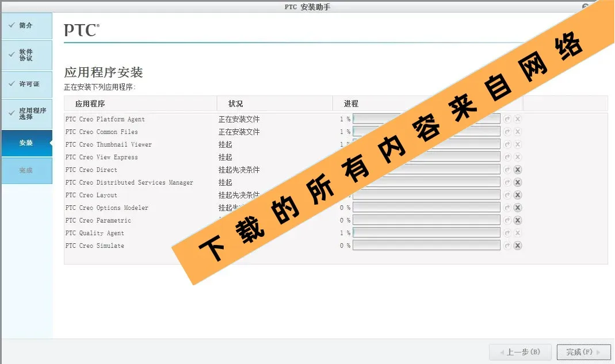Click the 上一步(B) back button
This screenshot has height=364, width=615.
[x=520, y=352]
